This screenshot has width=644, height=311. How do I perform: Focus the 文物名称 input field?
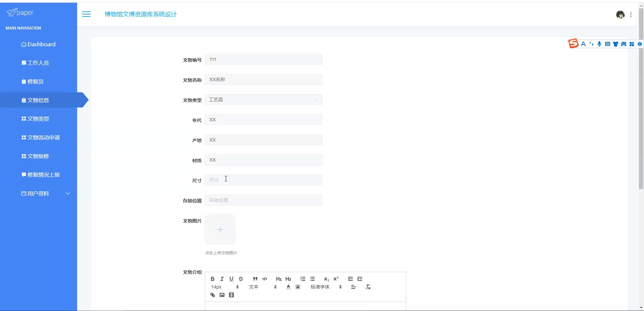tap(264, 79)
